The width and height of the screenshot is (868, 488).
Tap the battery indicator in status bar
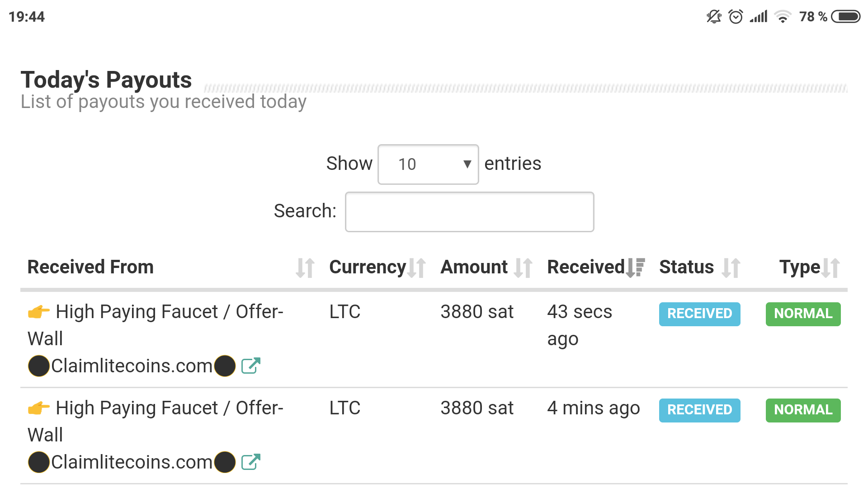(x=846, y=17)
